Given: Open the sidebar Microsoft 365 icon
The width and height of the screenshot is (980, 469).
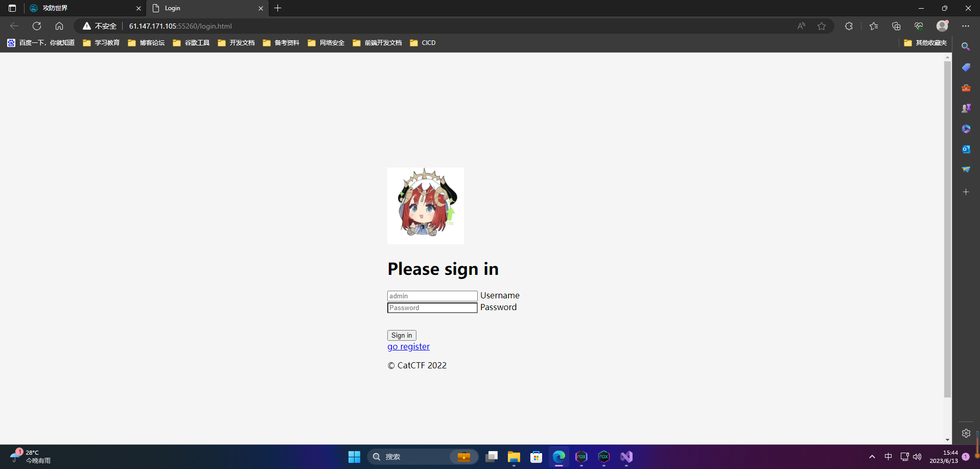Looking at the screenshot, I should click(x=966, y=129).
